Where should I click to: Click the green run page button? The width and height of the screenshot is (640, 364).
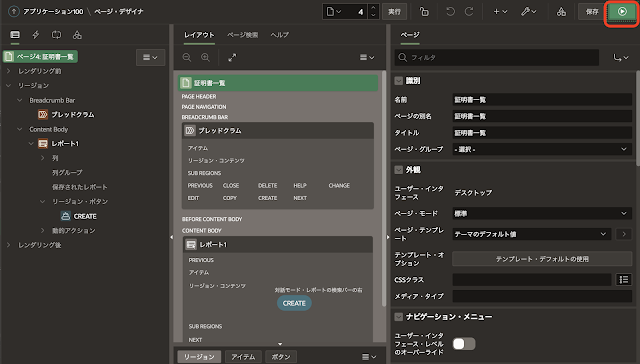[622, 12]
